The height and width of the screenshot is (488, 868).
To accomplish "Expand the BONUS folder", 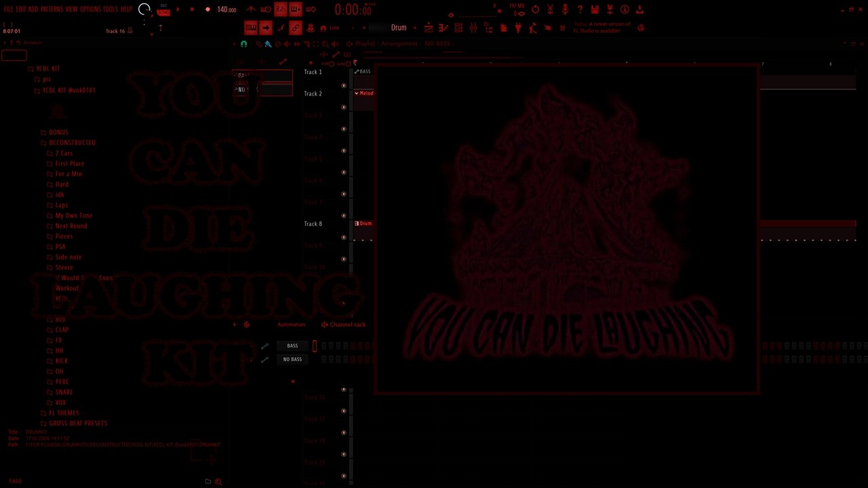I will (58, 132).
